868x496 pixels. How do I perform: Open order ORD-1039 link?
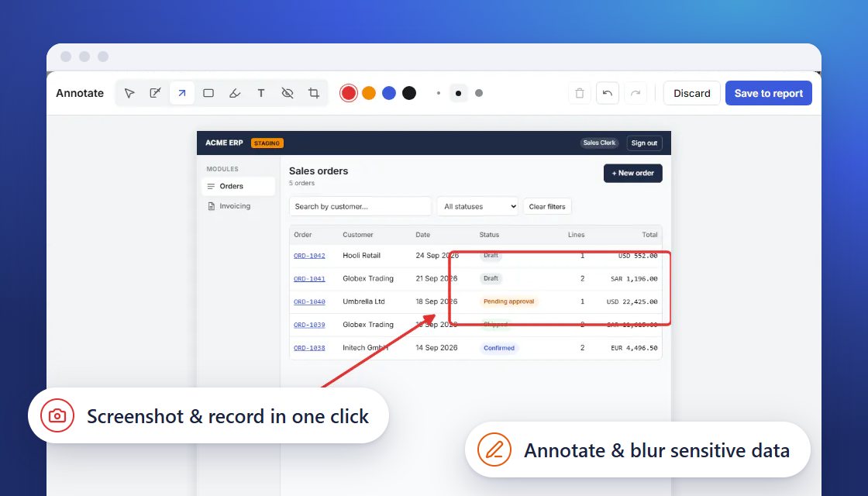click(x=309, y=325)
